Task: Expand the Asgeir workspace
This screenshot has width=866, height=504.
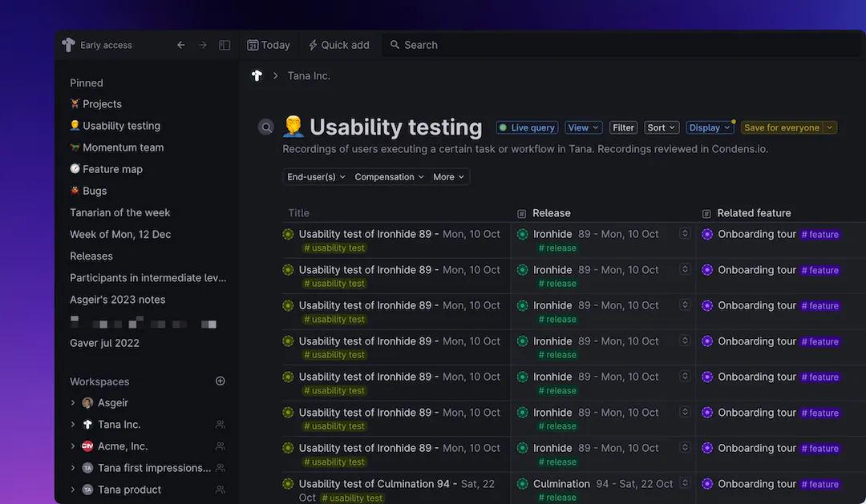Action: [x=73, y=403]
